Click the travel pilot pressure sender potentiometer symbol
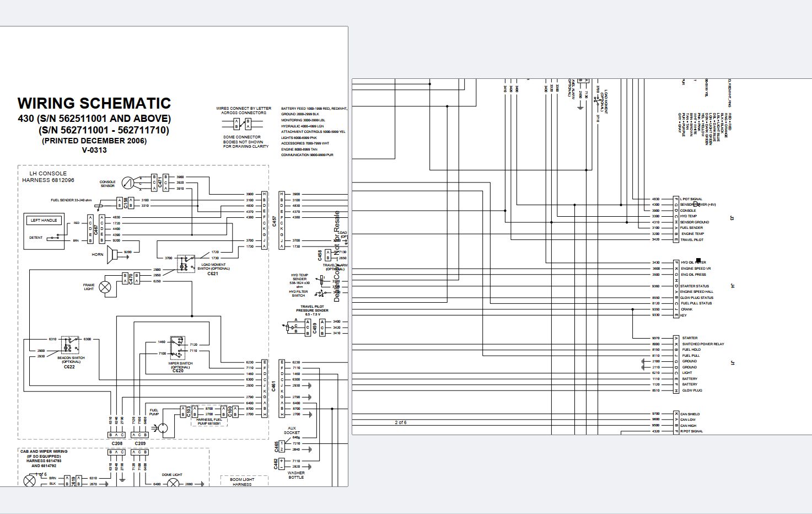This screenshot has height=514, width=812. coord(288,327)
